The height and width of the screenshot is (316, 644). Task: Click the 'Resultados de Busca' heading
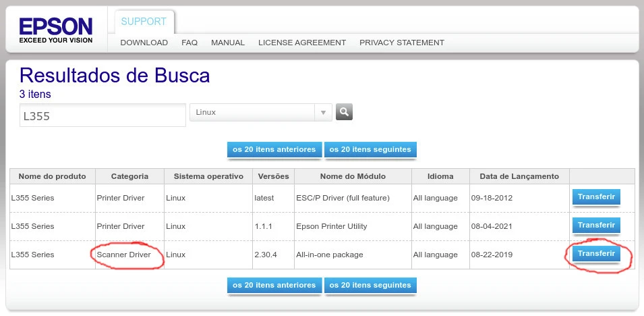(x=115, y=76)
